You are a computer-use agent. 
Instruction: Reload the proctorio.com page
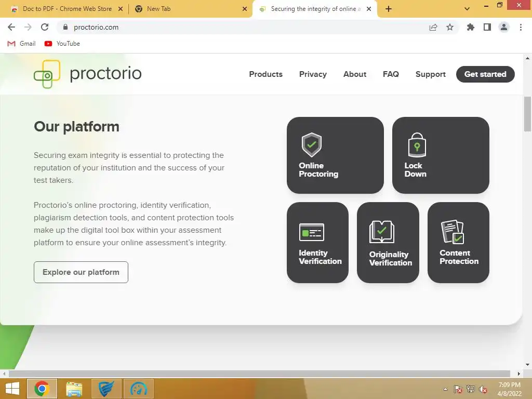45,27
